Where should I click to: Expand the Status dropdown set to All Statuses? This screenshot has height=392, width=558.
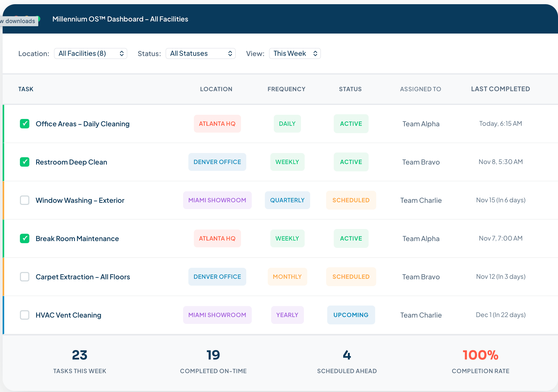(x=200, y=53)
